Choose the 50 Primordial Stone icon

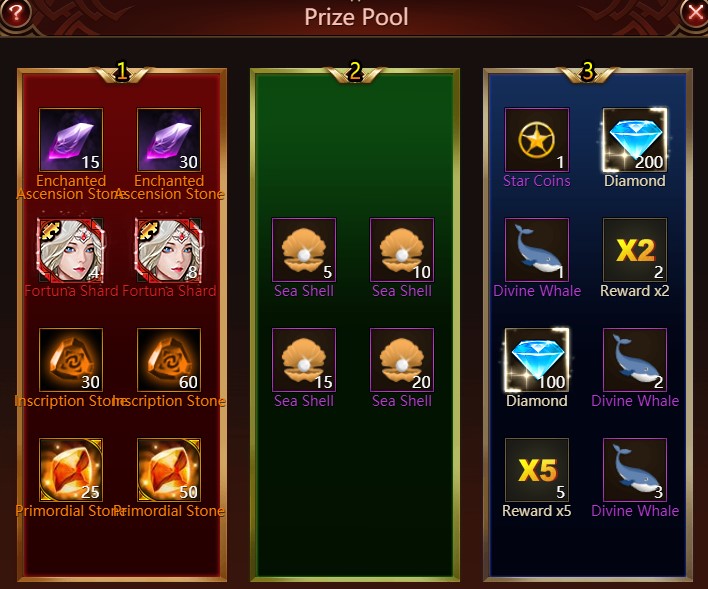click(169, 470)
